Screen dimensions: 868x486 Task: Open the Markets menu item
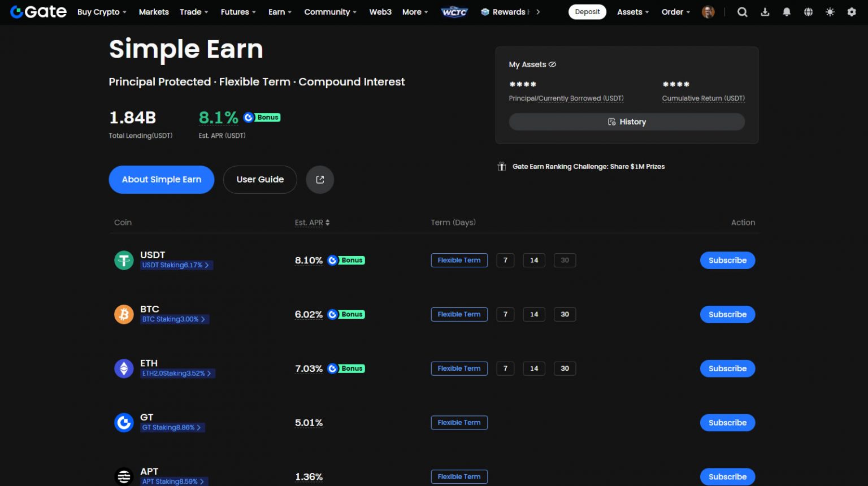154,12
